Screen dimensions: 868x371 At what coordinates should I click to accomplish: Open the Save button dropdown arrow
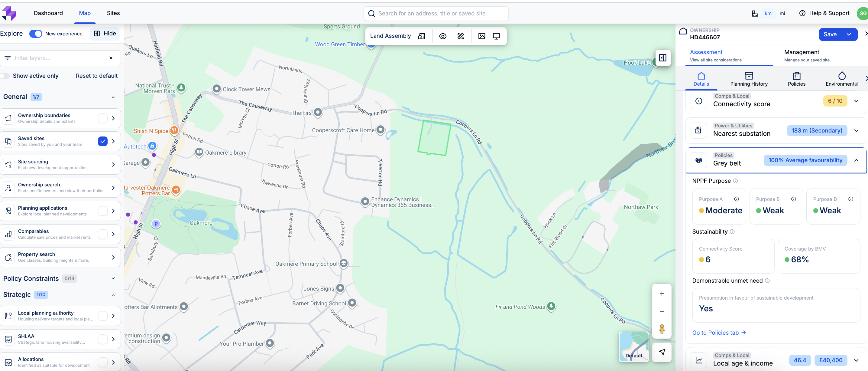pyautogui.click(x=849, y=34)
